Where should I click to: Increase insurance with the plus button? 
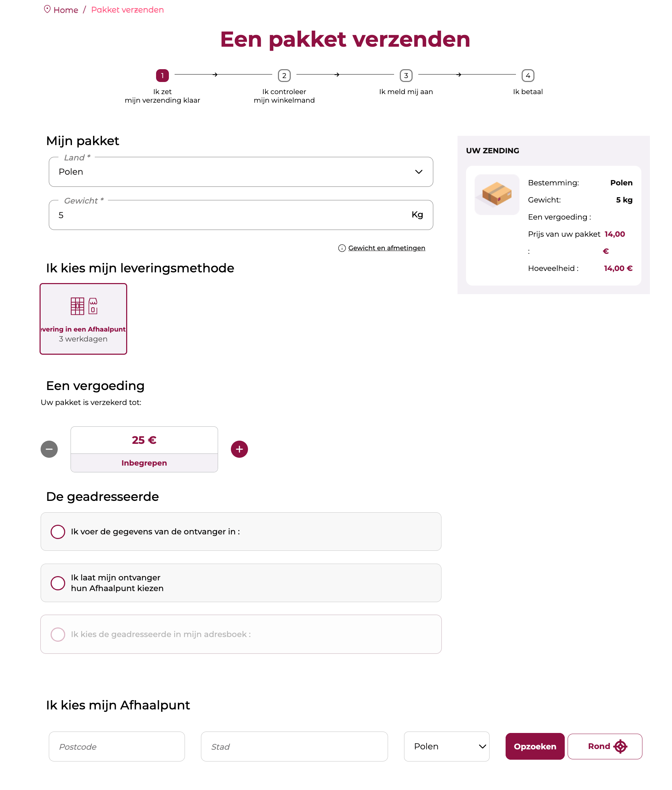(239, 449)
